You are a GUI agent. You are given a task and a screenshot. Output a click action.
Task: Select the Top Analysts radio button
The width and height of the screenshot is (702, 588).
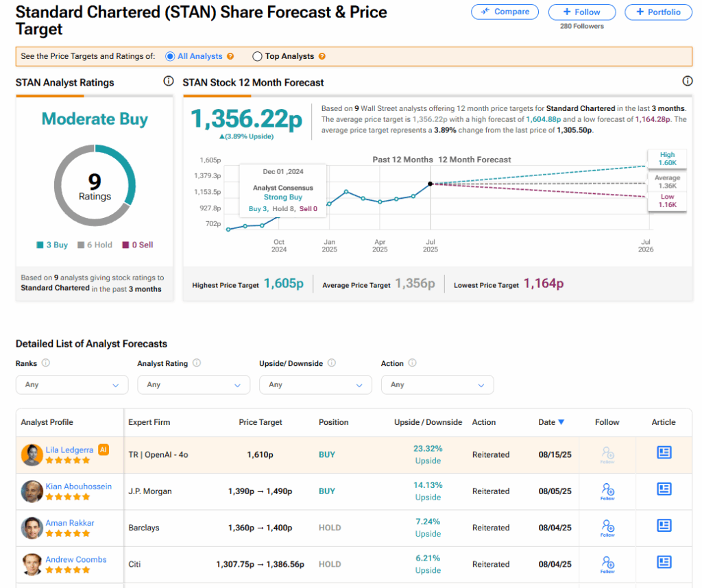(258, 56)
